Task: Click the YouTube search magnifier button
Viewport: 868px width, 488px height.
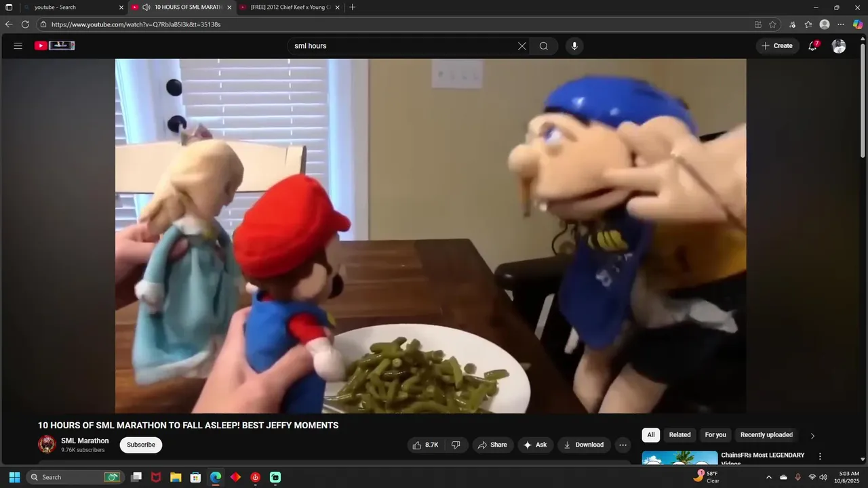Action: [x=544, y=46]
